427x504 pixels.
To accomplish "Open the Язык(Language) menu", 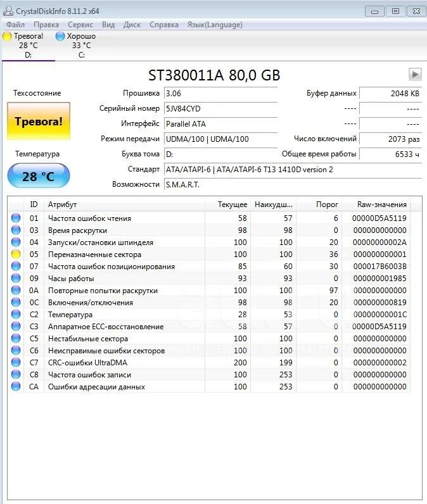I will click(x=215, y=25).
